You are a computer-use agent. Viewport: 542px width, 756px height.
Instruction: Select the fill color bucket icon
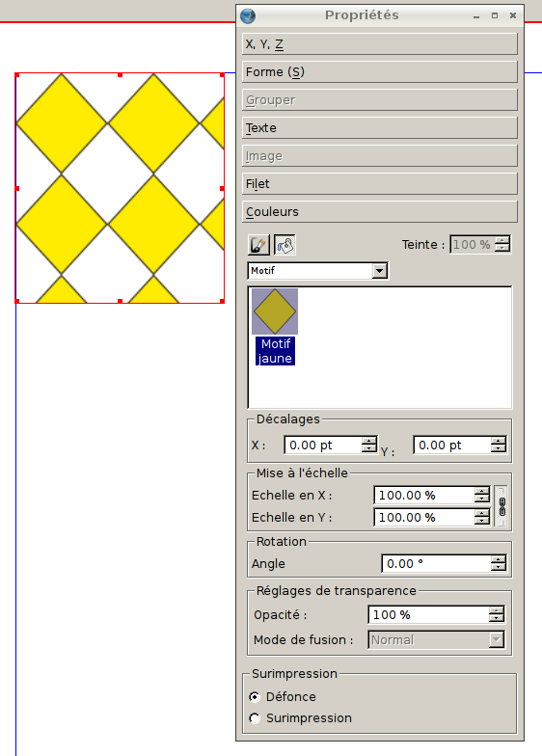(285, 245)
